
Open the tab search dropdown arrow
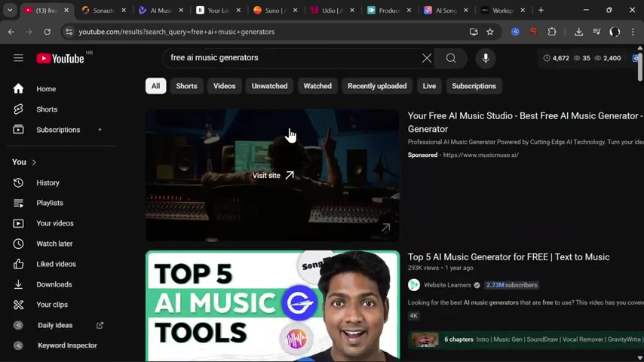pyautogui.click(x=10, y=11)
